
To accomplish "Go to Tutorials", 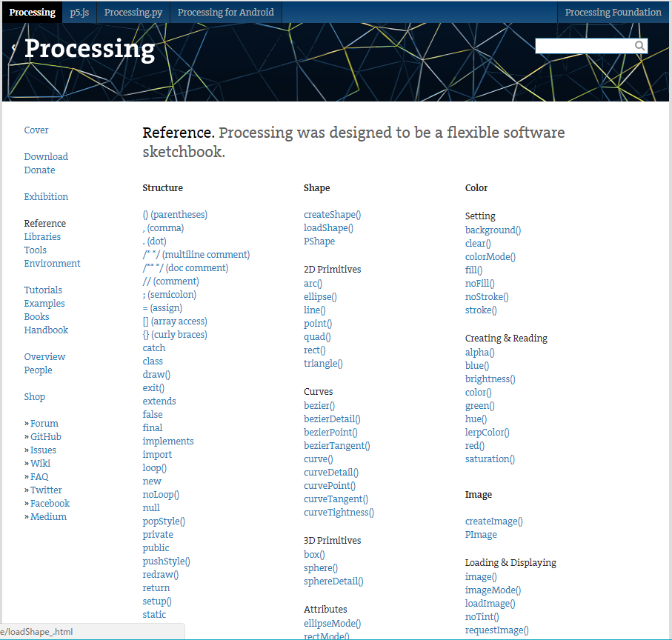I will pos(43,290).
